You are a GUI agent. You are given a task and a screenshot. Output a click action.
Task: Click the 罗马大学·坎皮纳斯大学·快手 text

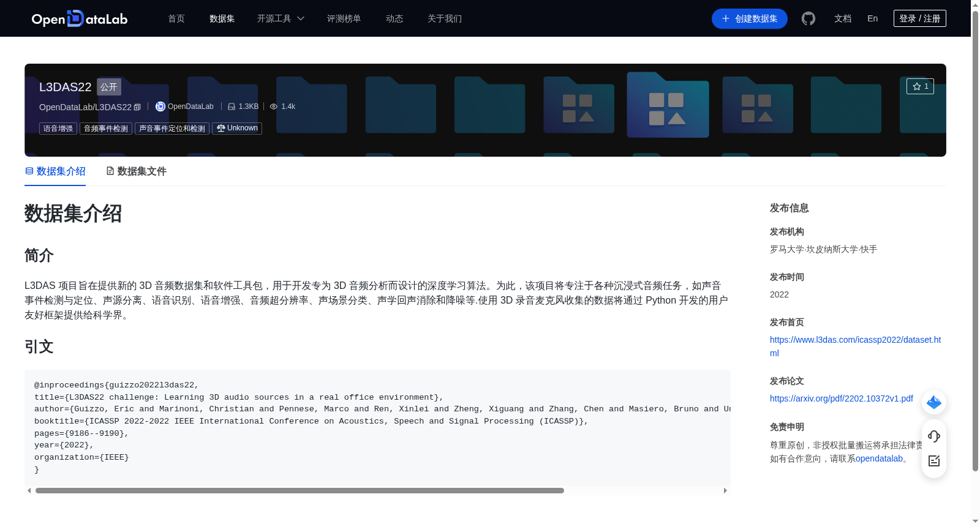point(824,249)
